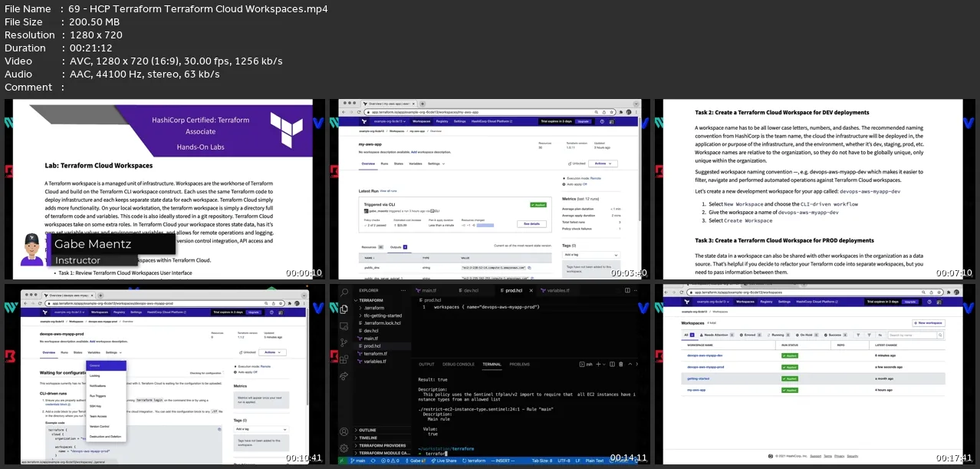Select Success filter tab in 00:17:41 thumbnail
This screenshot has width=980, height=469.
click(835, 335)
